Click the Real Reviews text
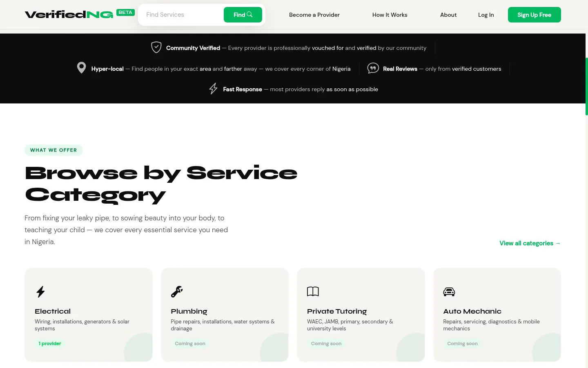This screenshot has width=588, height=368. 400,69
